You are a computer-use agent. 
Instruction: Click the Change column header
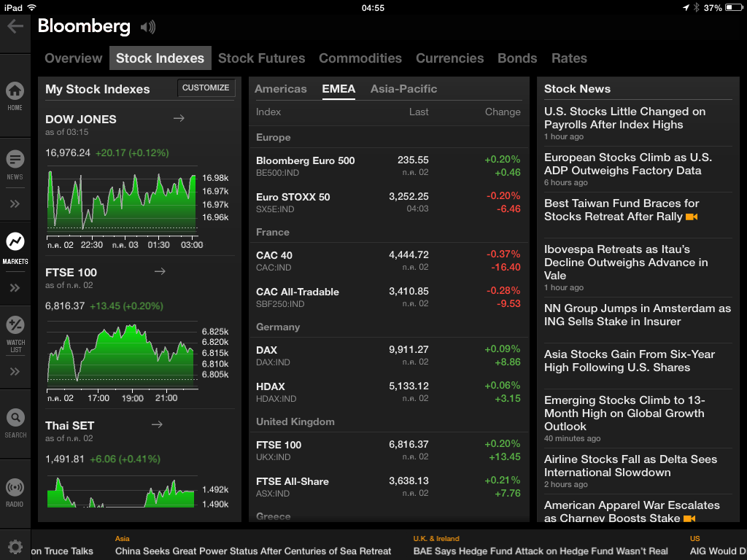(503, 112)
